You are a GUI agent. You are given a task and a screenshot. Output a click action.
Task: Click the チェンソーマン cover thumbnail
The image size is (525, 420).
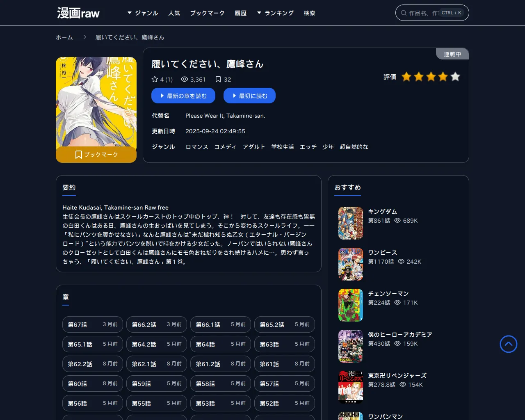coord(351,305)
